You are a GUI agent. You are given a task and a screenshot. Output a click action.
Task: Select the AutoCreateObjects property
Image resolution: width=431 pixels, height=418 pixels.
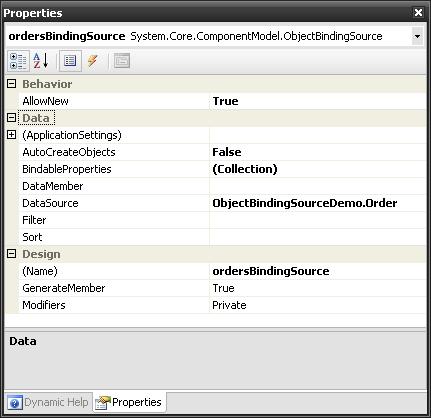click(x=69, y=152)
